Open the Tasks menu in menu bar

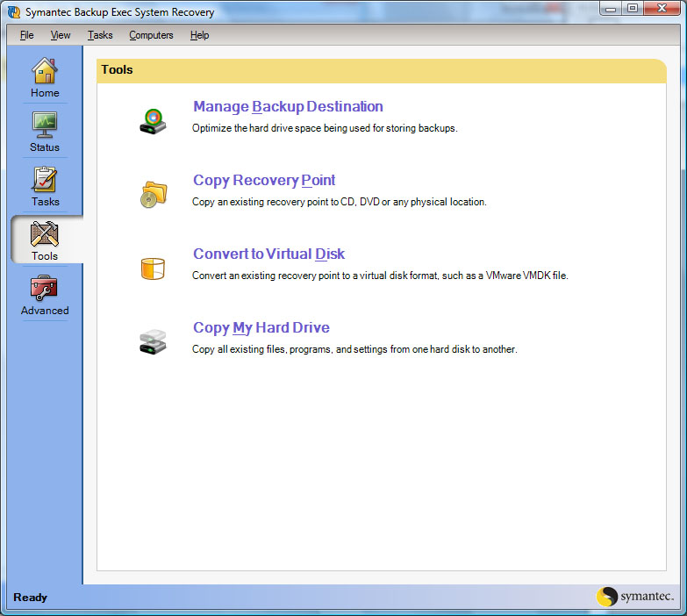pyautogui.click(x=100, y=35)
